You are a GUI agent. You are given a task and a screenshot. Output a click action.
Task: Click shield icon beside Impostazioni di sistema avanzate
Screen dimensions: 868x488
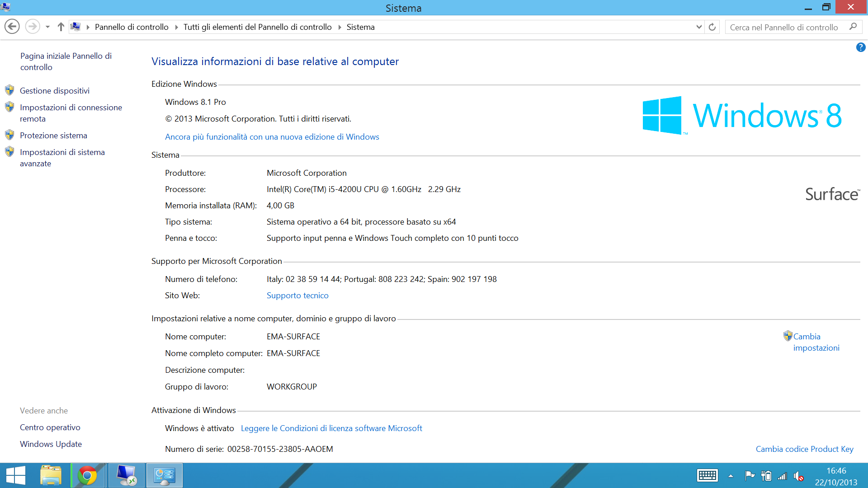9,151
